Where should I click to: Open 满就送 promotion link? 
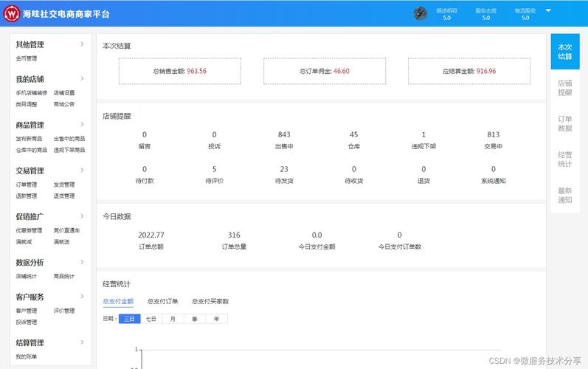pyautogui.click(x=61, y=242)
